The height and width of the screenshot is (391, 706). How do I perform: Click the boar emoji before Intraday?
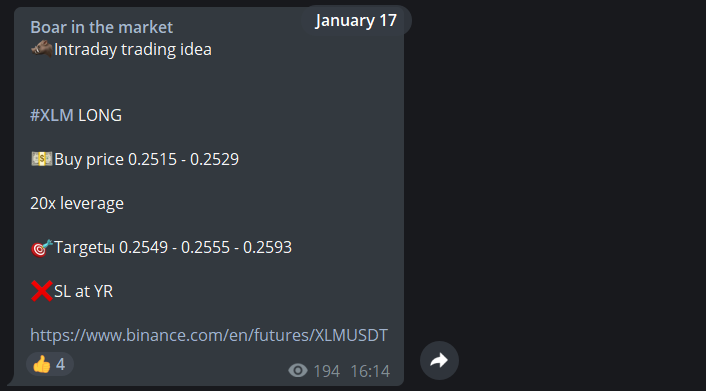coord(41,48)
